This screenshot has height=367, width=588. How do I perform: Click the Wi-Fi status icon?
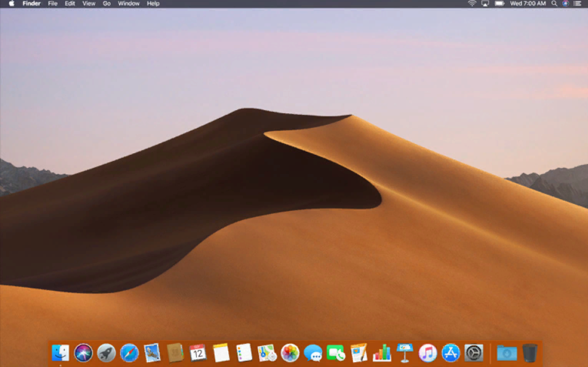[x=472, y=3]
